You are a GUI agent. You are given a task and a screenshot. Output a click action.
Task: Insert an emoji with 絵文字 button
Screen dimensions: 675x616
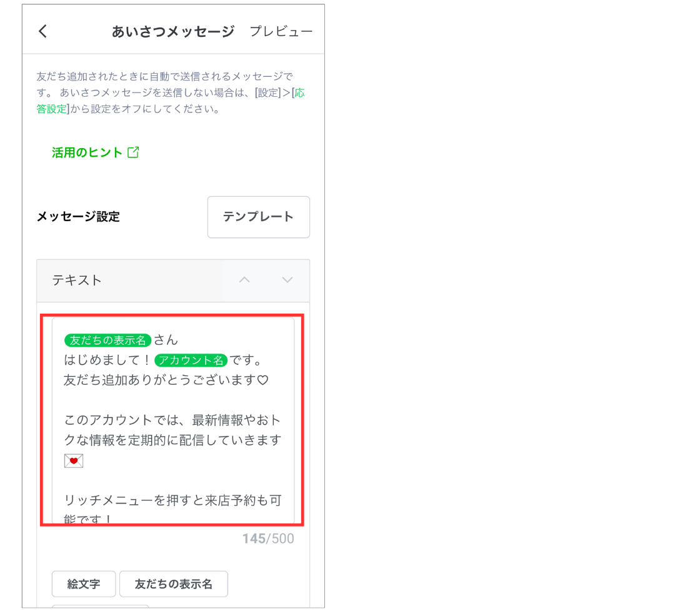click(84, 584)
